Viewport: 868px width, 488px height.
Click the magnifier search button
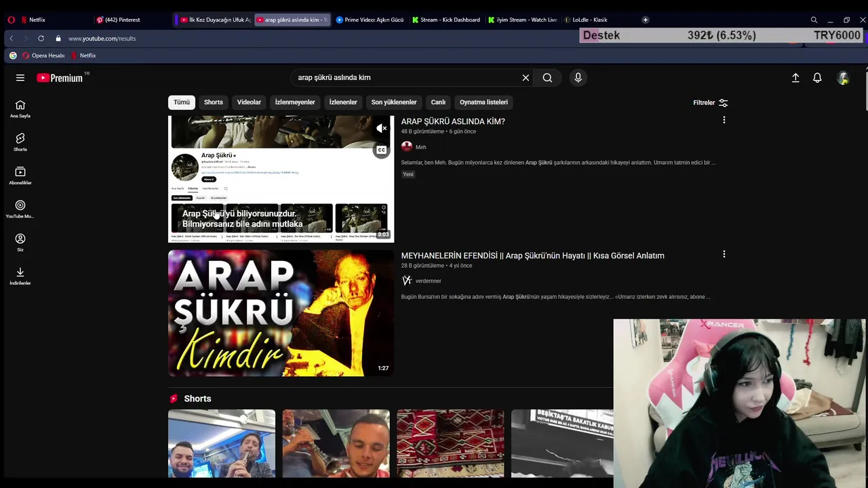pos(547,78)
